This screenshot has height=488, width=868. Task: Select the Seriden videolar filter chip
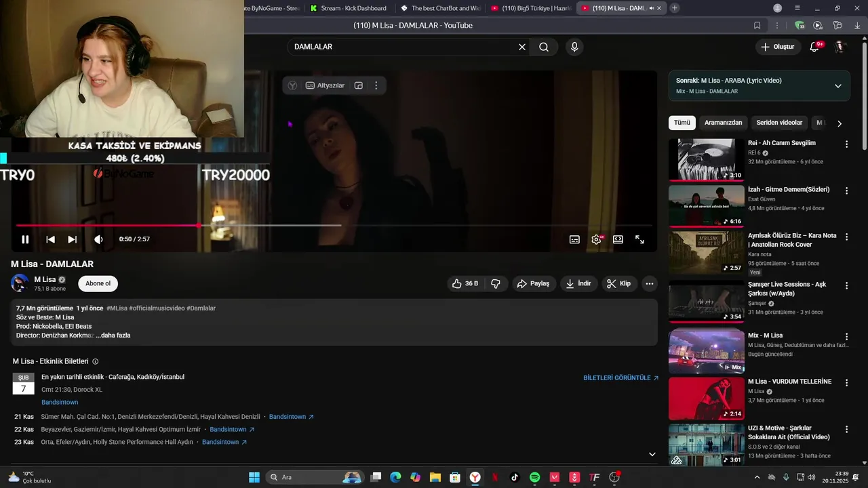pyautogui.click(x=779, y=123)
